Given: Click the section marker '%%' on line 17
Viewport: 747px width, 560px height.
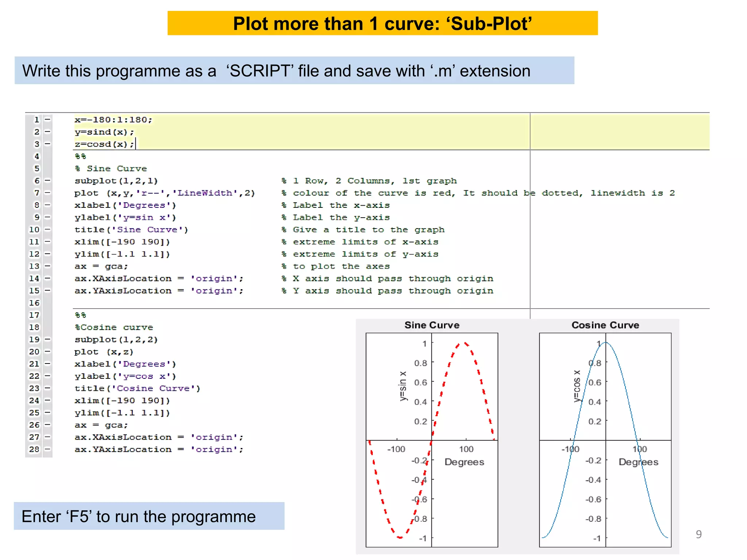Looking at the screenshot, I should 80,315.
